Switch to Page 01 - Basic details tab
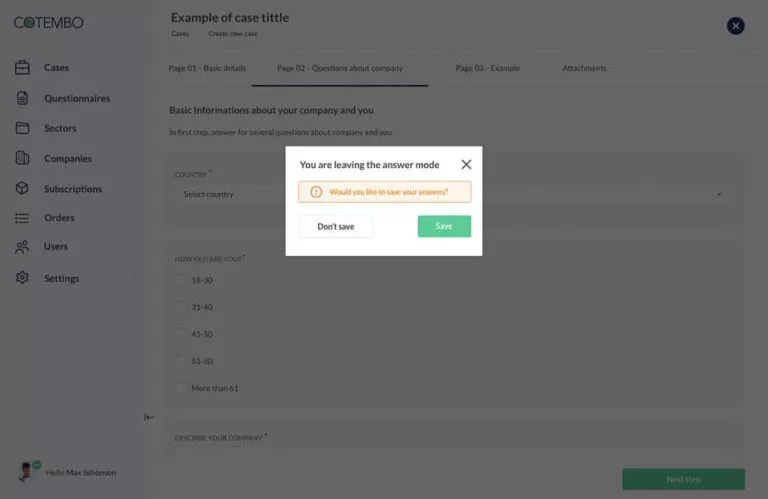This screenshot has width=768, height=499. (207, 68)
